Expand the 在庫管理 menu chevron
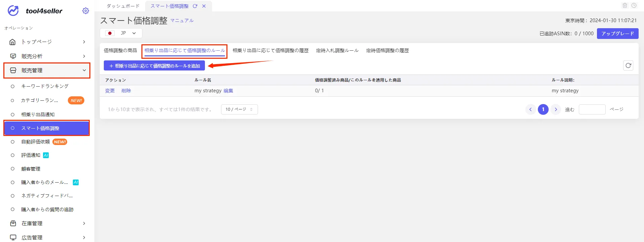 click(84, 224)
